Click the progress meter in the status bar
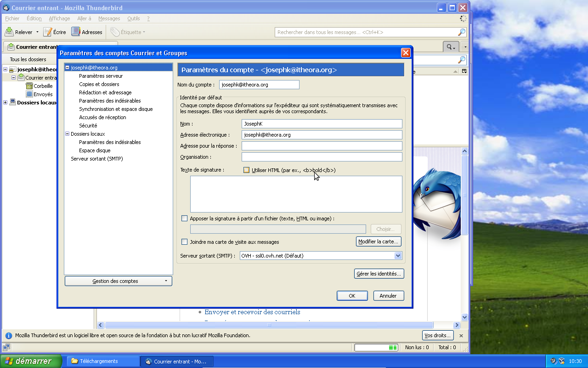Viewport: 588px width, 368px height. click(376, 347)
